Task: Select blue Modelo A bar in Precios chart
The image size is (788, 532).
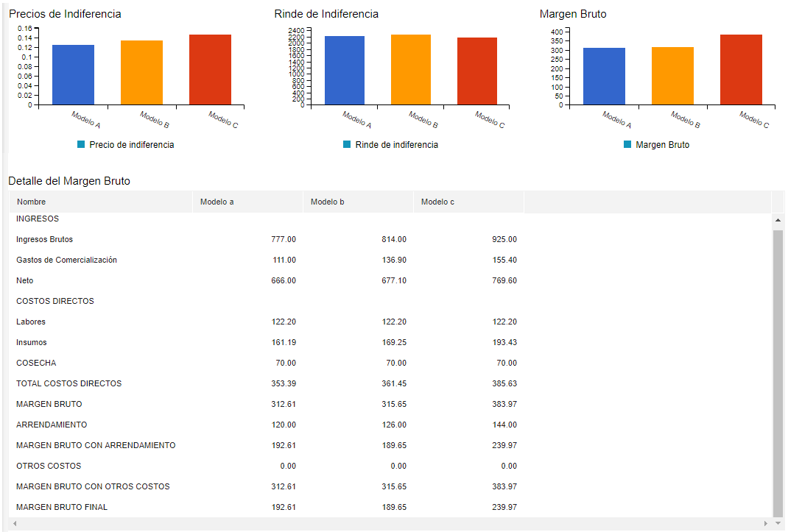Action: coord(73,74)
